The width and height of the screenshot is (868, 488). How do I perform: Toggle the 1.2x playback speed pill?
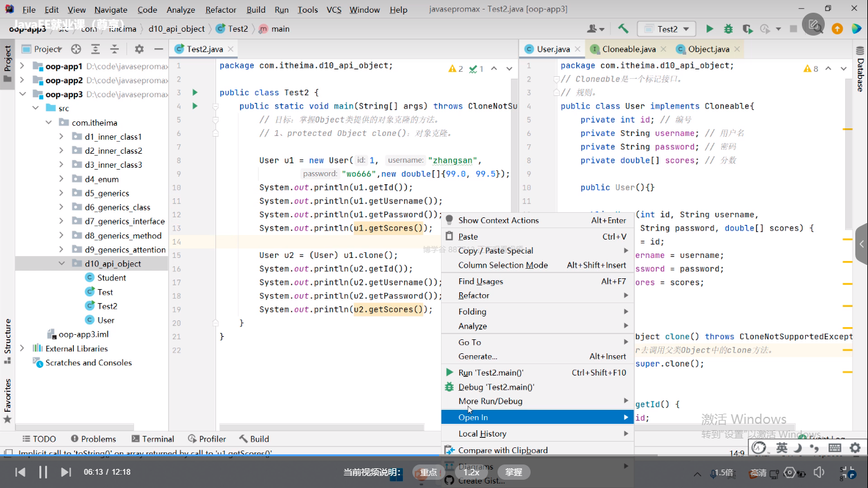471,472
